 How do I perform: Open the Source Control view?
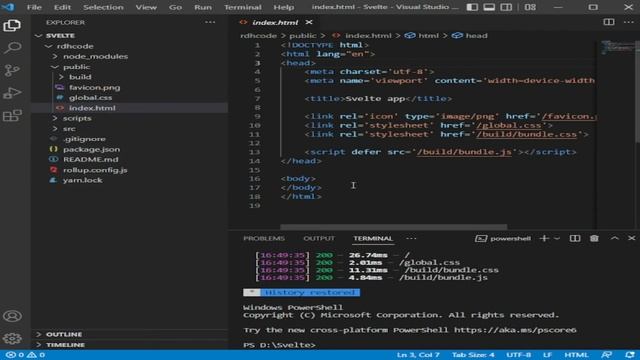pyautogui.click(x=12, y=71)
